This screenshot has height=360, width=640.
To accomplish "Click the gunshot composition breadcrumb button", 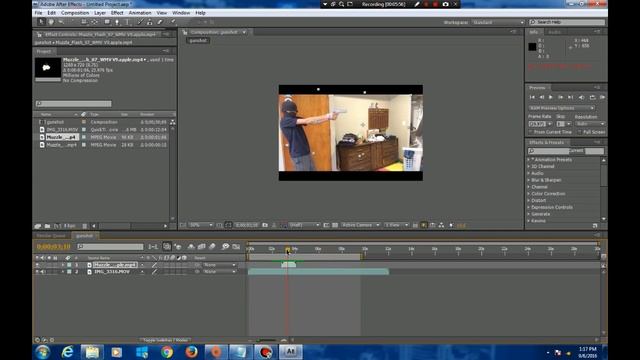I will pos(198,40).
